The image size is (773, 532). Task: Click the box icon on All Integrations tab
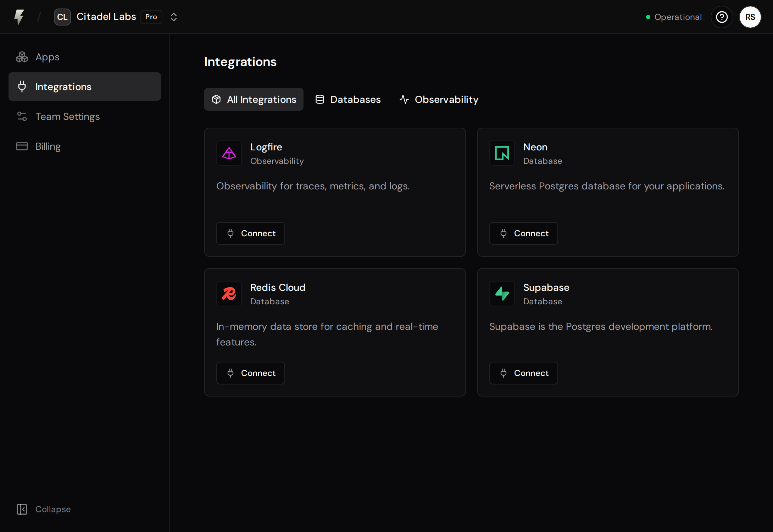coord(216,99)
